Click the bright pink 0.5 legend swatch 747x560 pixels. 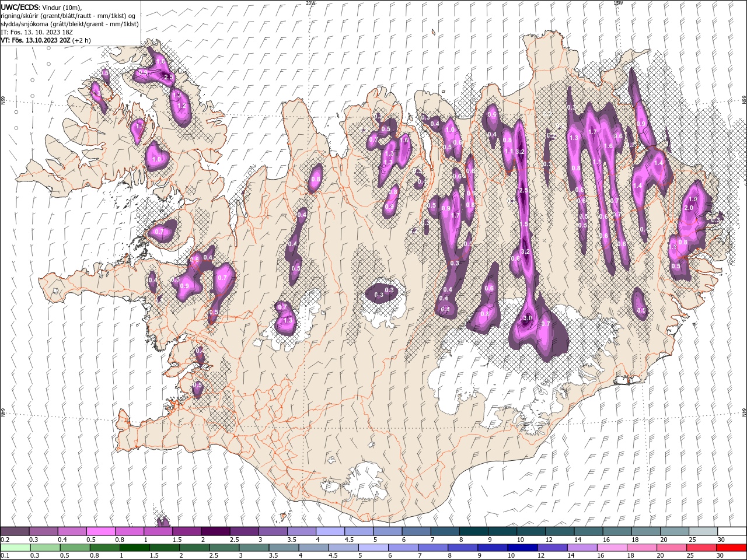point(100,531)
